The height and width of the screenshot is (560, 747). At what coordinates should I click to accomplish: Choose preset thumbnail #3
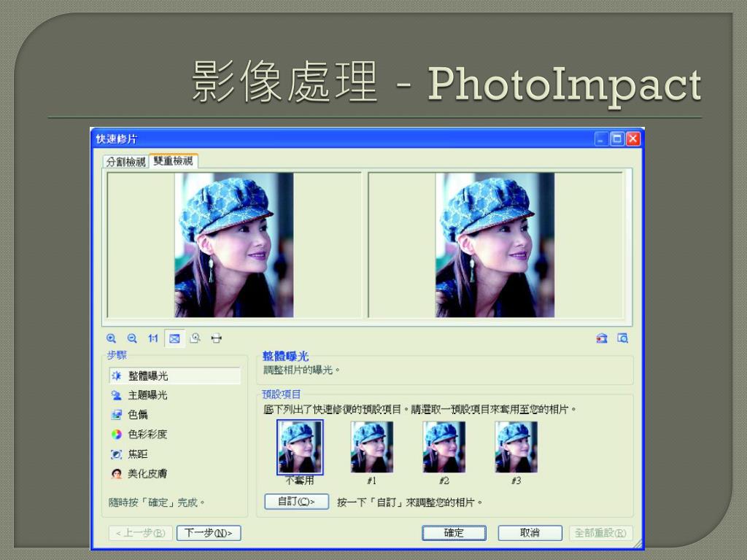point(516,447)
